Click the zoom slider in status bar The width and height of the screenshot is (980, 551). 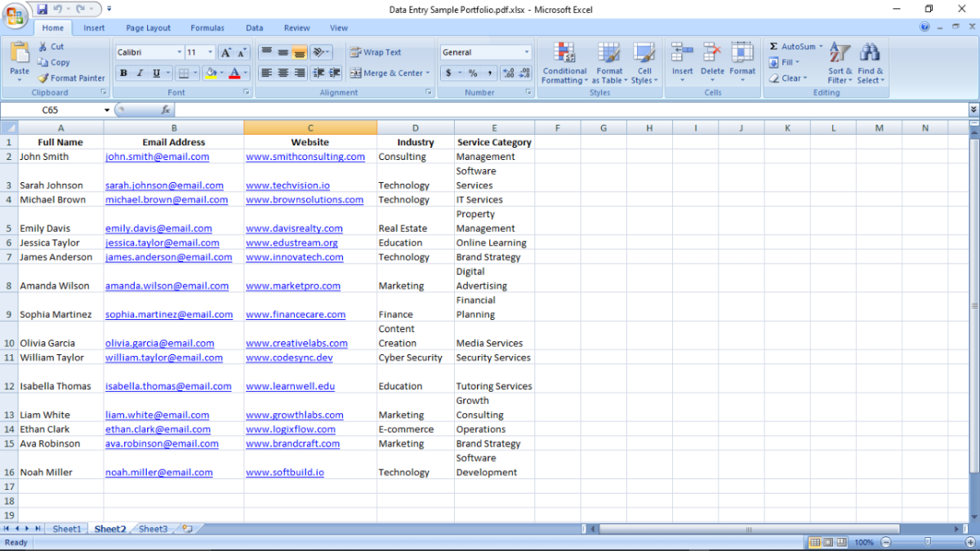coord(927,542)
